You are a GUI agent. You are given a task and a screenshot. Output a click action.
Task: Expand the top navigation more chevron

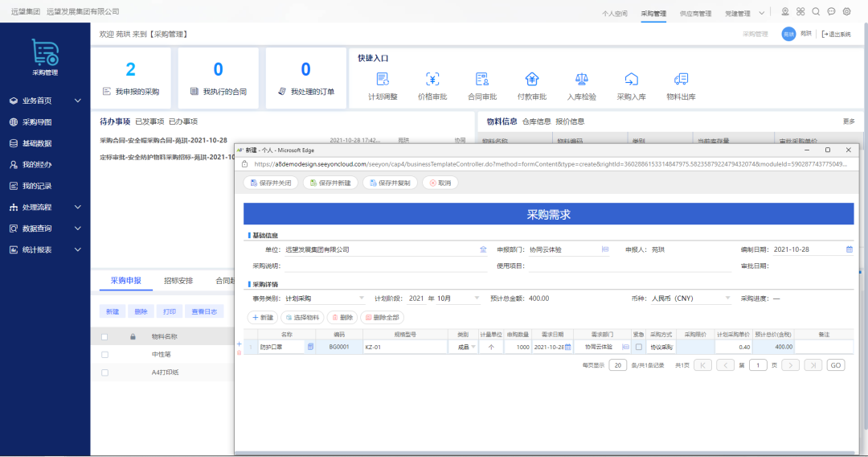[x=762, y=13]
